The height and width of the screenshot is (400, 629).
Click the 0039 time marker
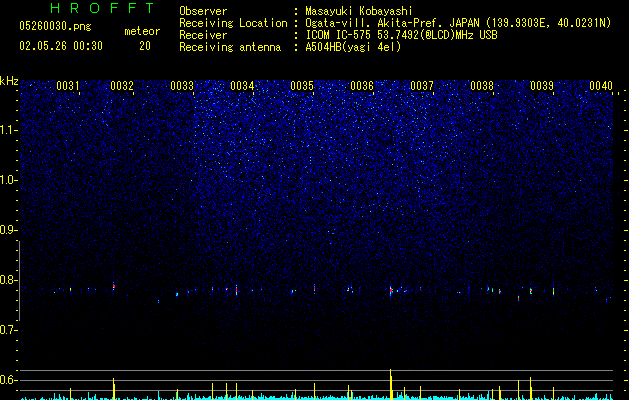click(x=542, y=86)
